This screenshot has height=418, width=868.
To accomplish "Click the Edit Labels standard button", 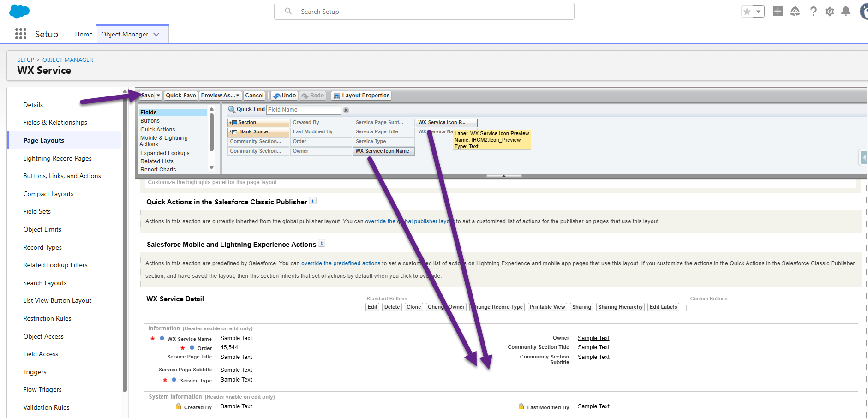I will (x=663, y=307).
